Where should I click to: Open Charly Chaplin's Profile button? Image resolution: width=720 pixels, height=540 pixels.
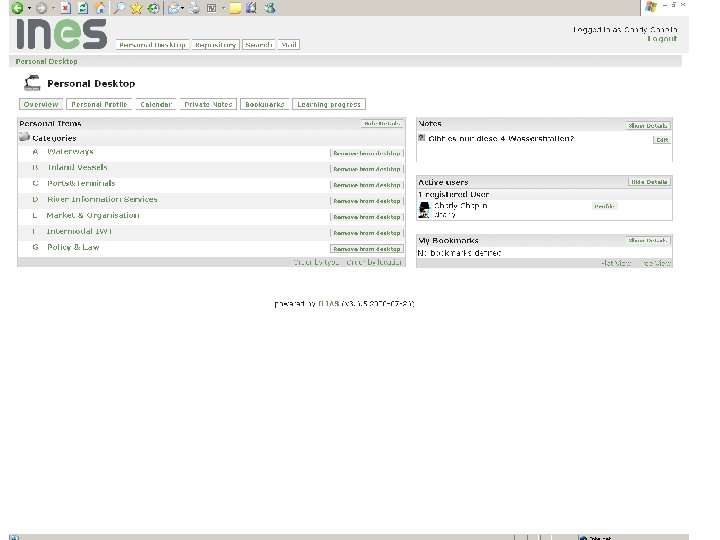(604, 206)
